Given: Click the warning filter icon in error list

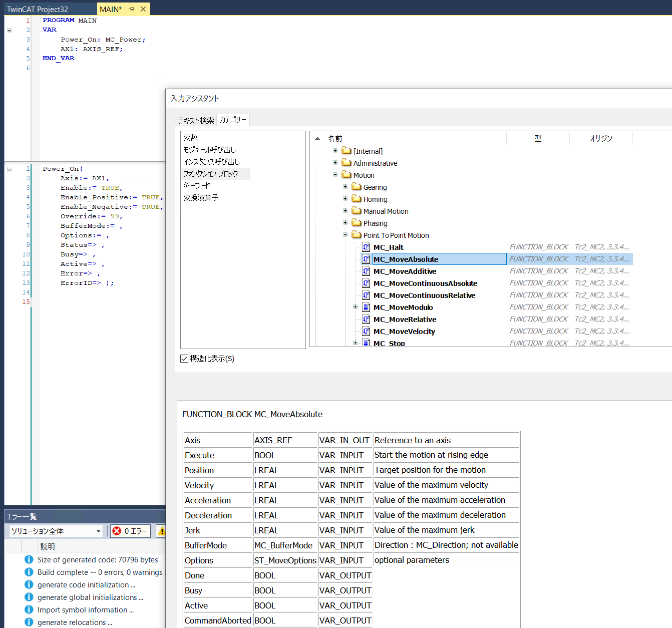Looking at the screenshot, I should coord(161,531).
